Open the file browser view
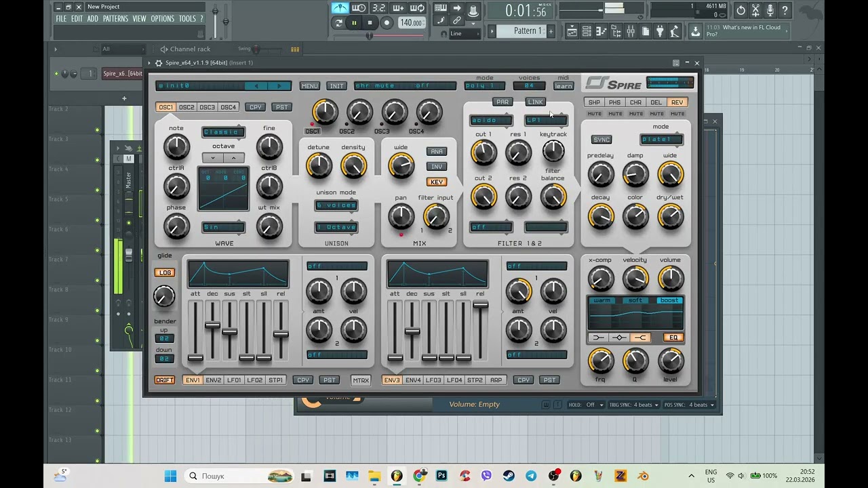The image size is (868, 488). tap(616, 31)
